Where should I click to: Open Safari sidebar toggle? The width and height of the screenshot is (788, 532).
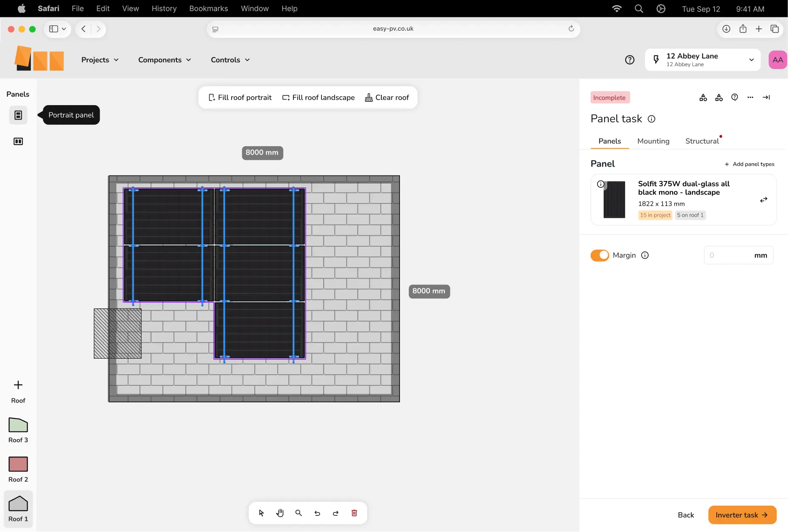(x=53, y=29)
